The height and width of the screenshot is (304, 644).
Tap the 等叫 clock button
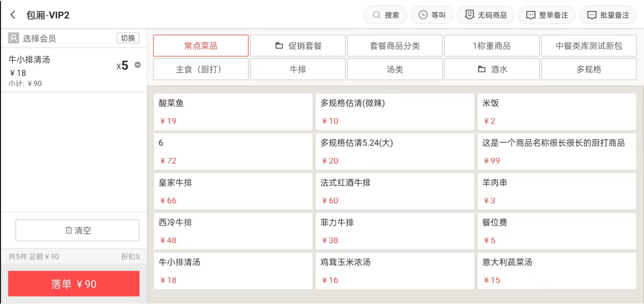coord(432,15)
